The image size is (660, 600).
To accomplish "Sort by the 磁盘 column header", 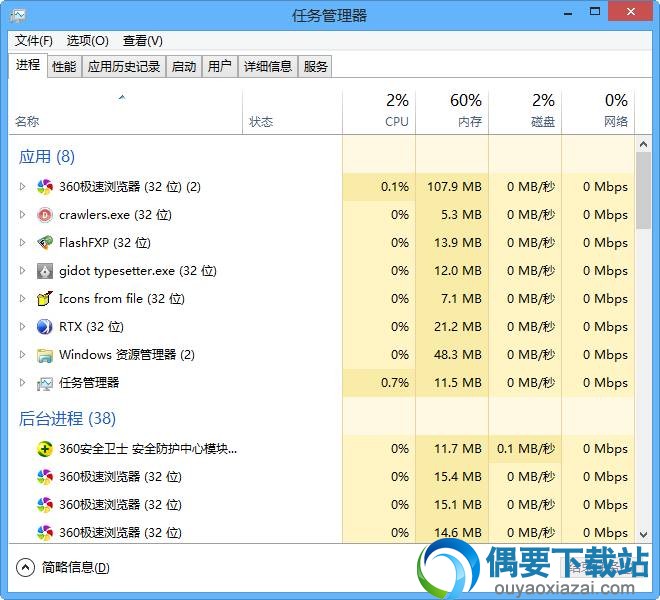I will 525,112.
